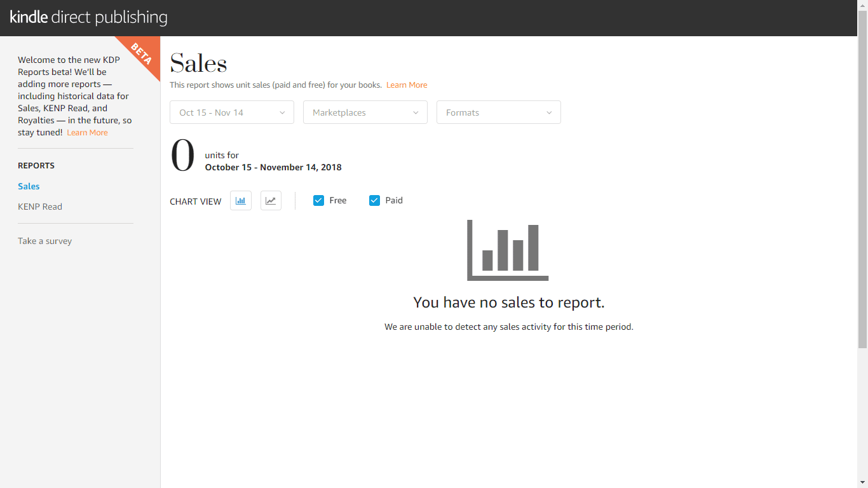Open the Oct 15 - Nov 14 date dropdown
This screenshot has height=488, width=868.
(x=232, y=112)
